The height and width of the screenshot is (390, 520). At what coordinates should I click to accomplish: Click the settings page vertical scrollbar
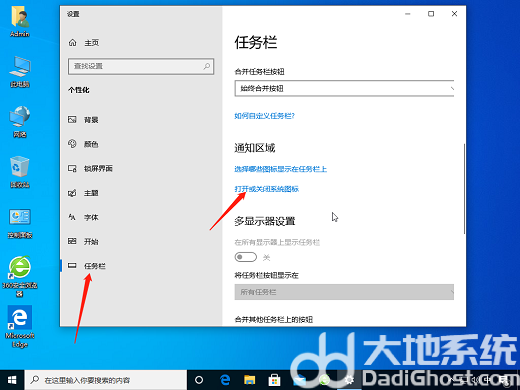tap(464, 189)
